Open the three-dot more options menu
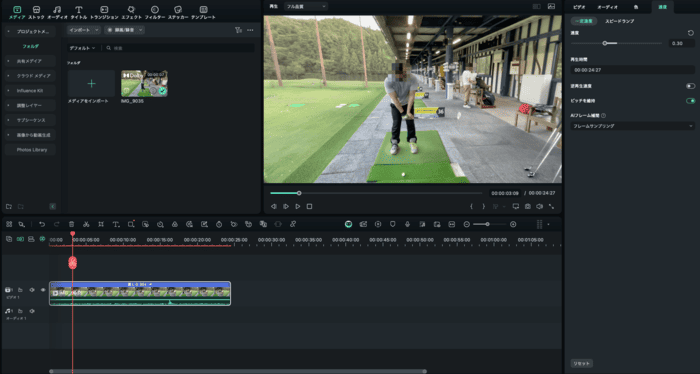This screenshot has height=374, width=700. [x=250, y=30]
